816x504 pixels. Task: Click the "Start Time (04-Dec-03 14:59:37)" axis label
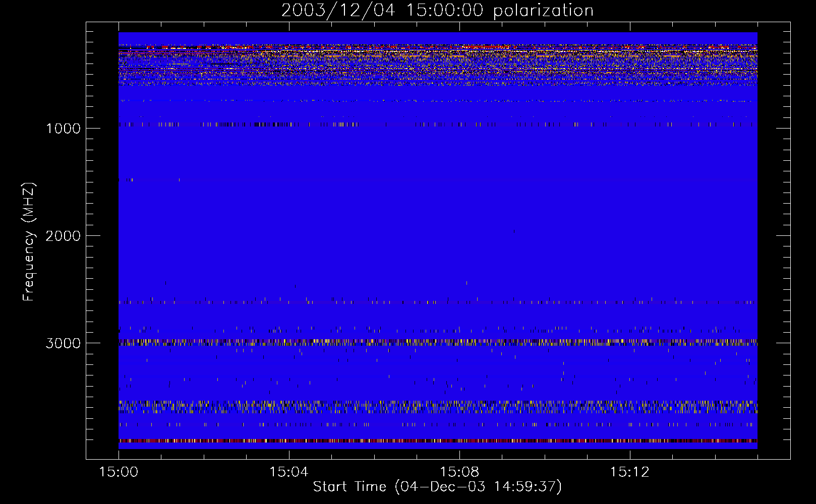pos(437,487)
